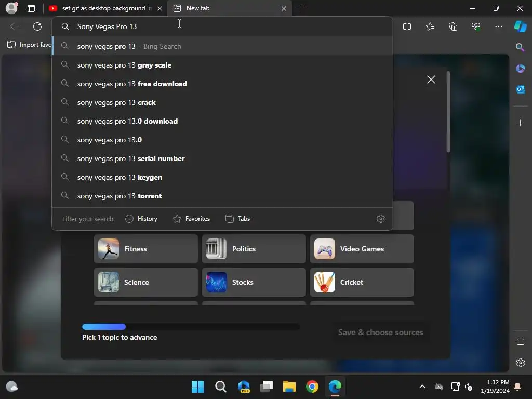Choose suggestion 'sony vegas pro 13.0'
The height and width of the screenshot is (399, 532).
pyautogui.click(x=222, y=139)
